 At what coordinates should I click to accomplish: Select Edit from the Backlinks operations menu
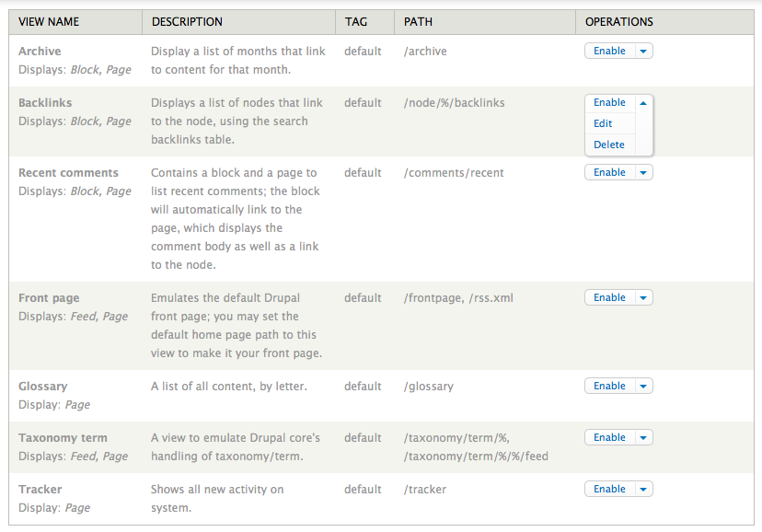coord(603,123)
